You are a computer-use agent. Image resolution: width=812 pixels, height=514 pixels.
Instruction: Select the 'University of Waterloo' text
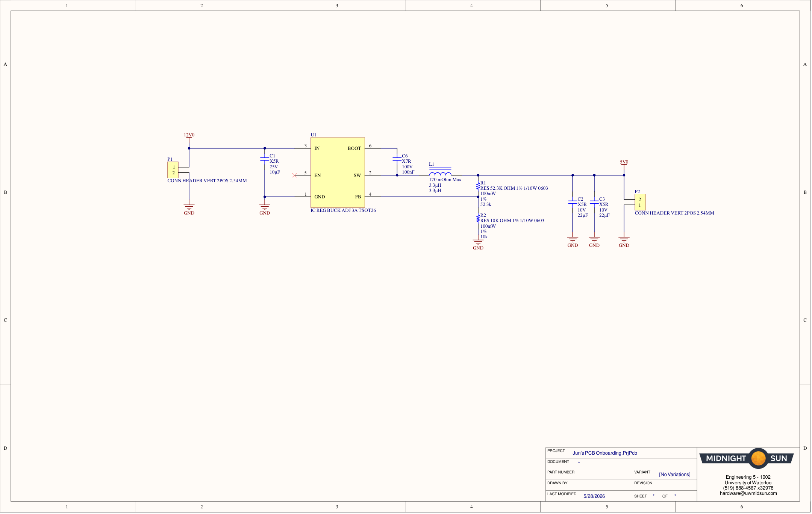tap(748, 483)
